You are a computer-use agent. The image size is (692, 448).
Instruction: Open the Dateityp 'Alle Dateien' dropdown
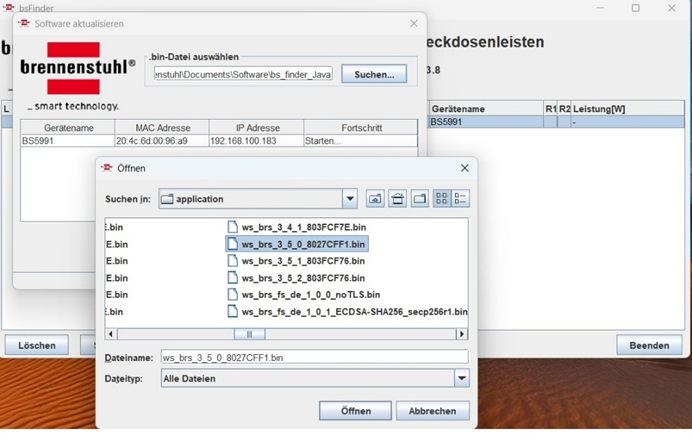pyautogui.click(x=462, y=378)
